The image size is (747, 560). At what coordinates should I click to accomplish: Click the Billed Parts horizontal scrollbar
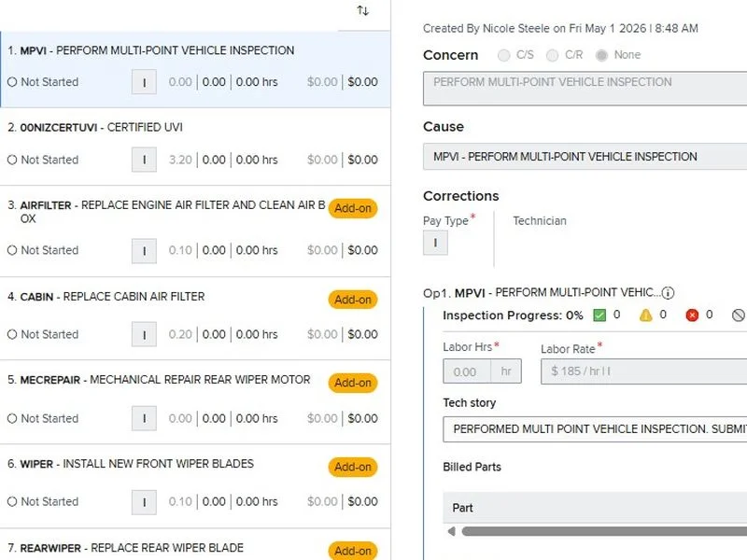(604, 531)
